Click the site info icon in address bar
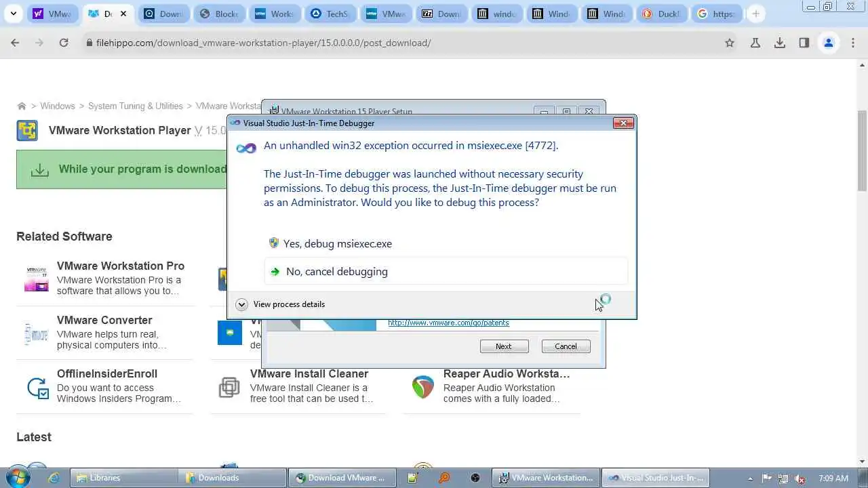This screenshot has height=488, width=868. tap(89, 43)
